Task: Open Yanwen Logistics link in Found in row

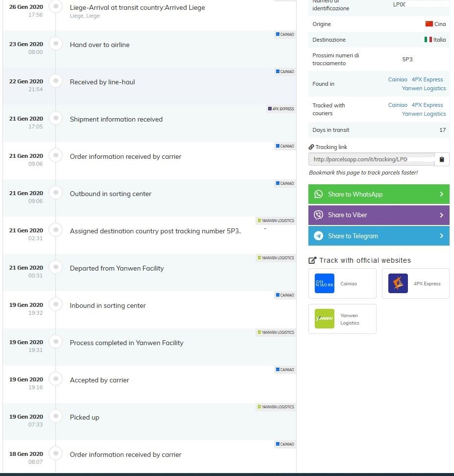Action: pyautogui.click(x=424, y=88)
